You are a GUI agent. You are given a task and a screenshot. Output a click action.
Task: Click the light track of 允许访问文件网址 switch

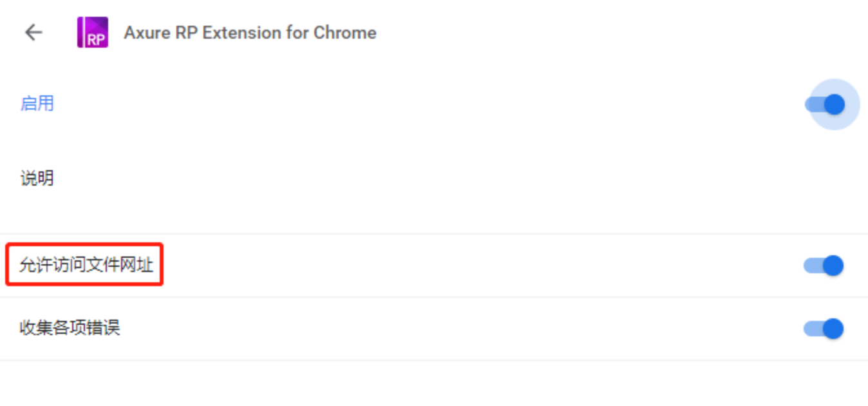tap(811, 266)
